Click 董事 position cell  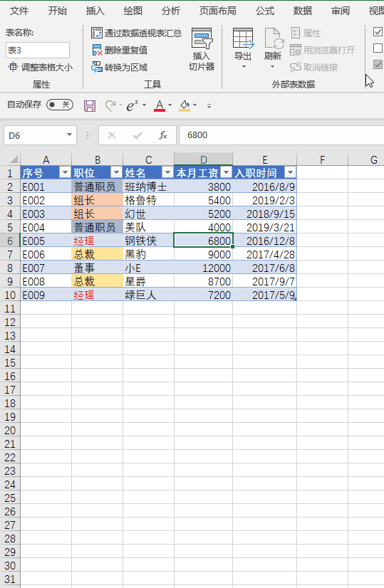(x=97, y=268)
